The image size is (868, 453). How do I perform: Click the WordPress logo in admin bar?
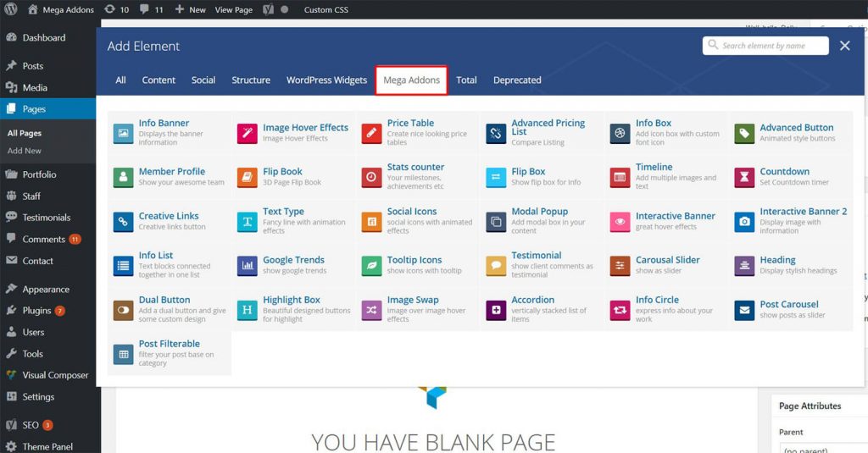[10, 9]
